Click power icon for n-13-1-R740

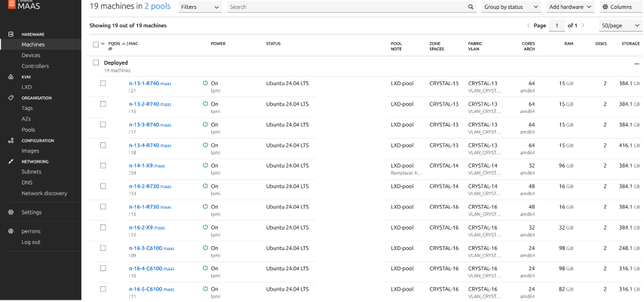205,83
